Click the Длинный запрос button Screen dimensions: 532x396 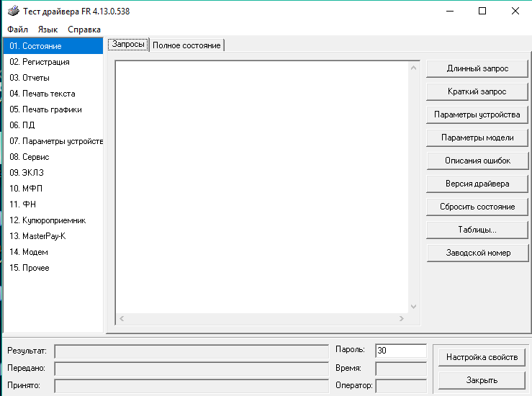tap(477, 68)
